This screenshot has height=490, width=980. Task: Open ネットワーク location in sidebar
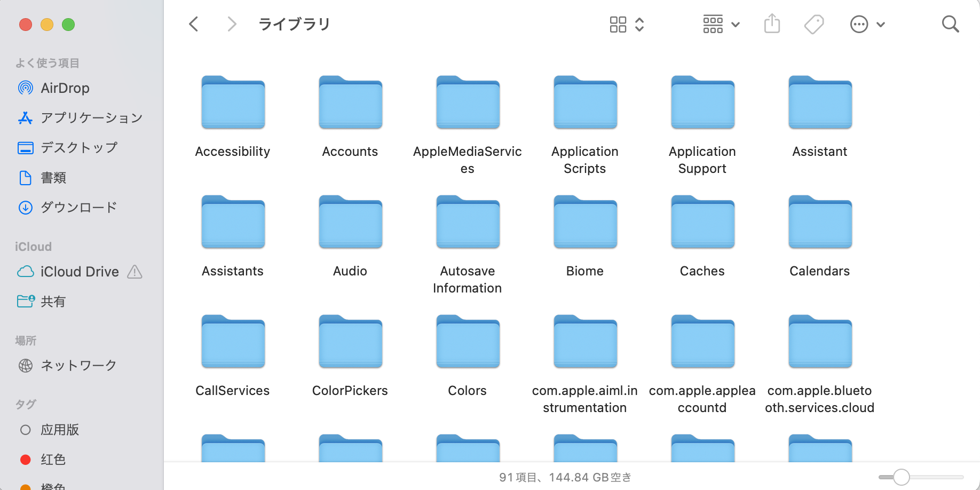[x=78, y=366]
